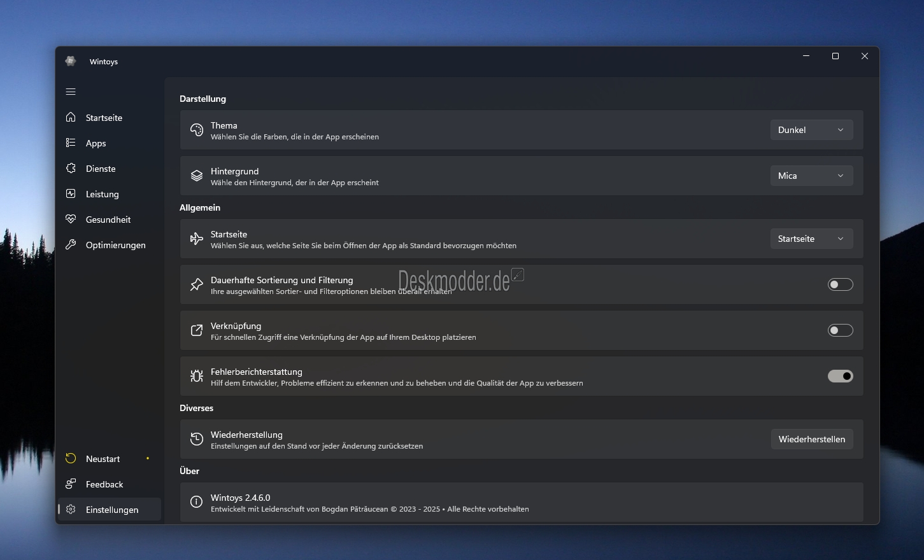This screenshot has height=560, width=924.
Task: Click the Startseite home icon
Action: pyautogui.click(x=71, y=118)
